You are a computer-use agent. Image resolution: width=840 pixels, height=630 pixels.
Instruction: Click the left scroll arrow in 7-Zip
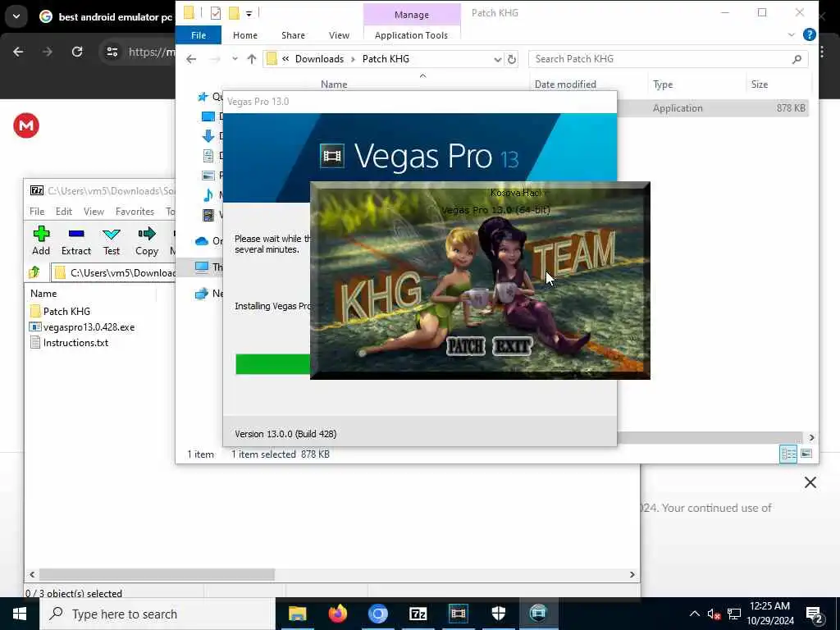coord(32,574)
